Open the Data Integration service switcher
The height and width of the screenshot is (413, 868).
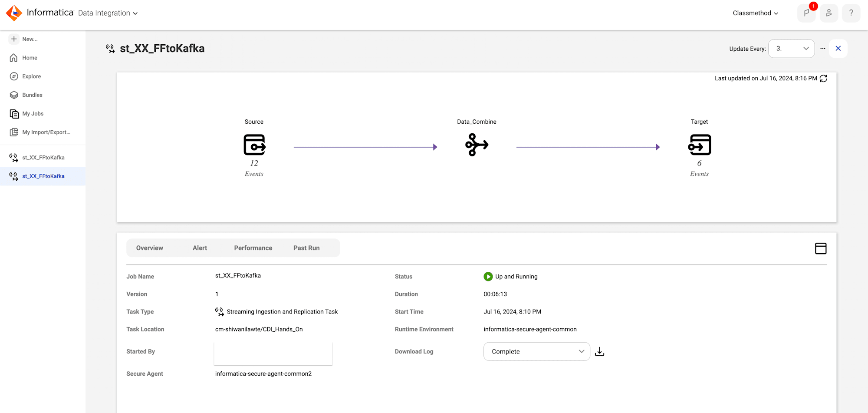(108, 13)
